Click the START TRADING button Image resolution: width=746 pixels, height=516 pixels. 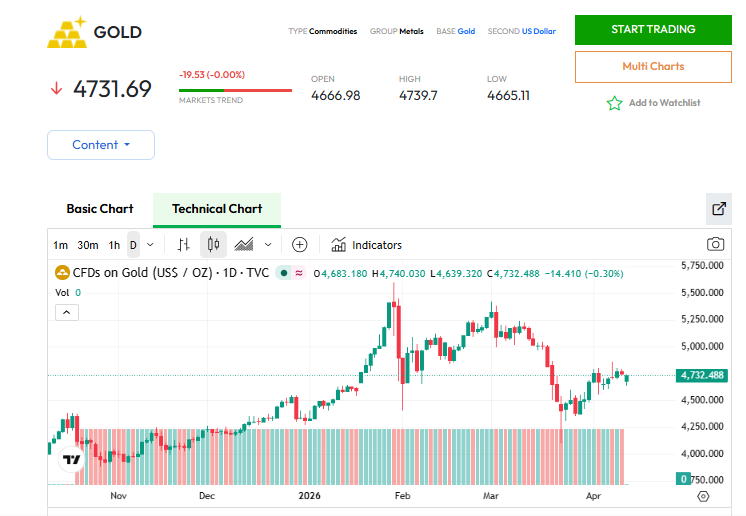(653, 29)
